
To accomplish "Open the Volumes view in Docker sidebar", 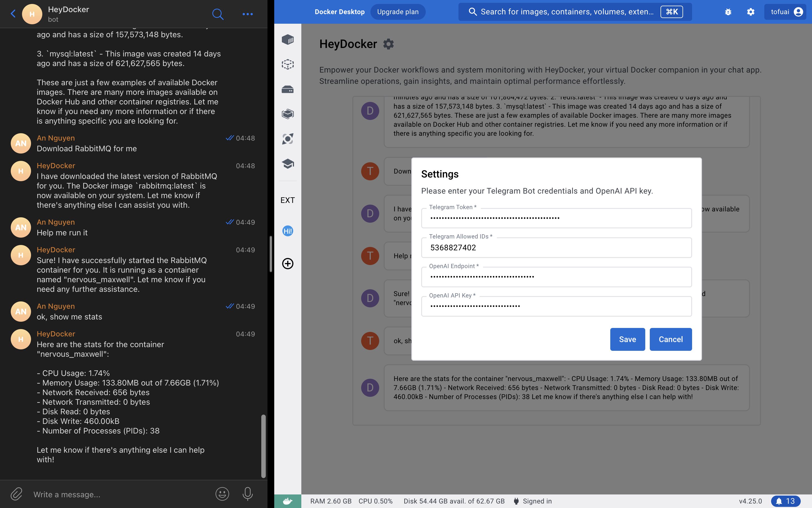I will coord(288,89).
